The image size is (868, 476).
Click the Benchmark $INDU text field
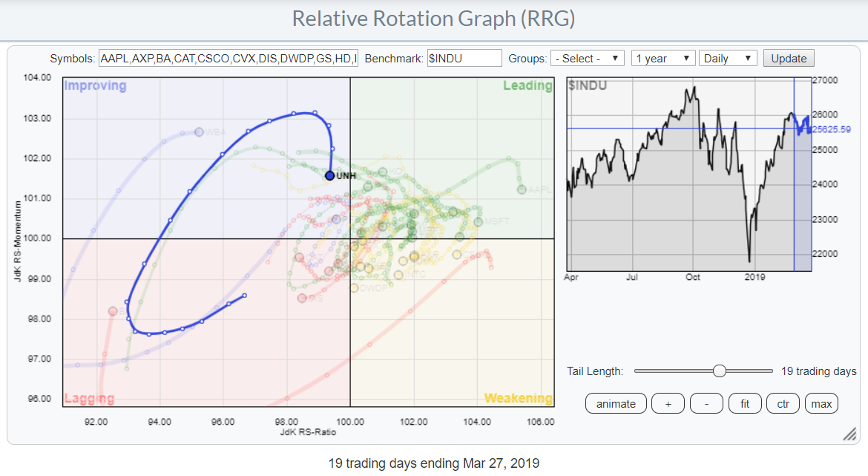point(464,59)
